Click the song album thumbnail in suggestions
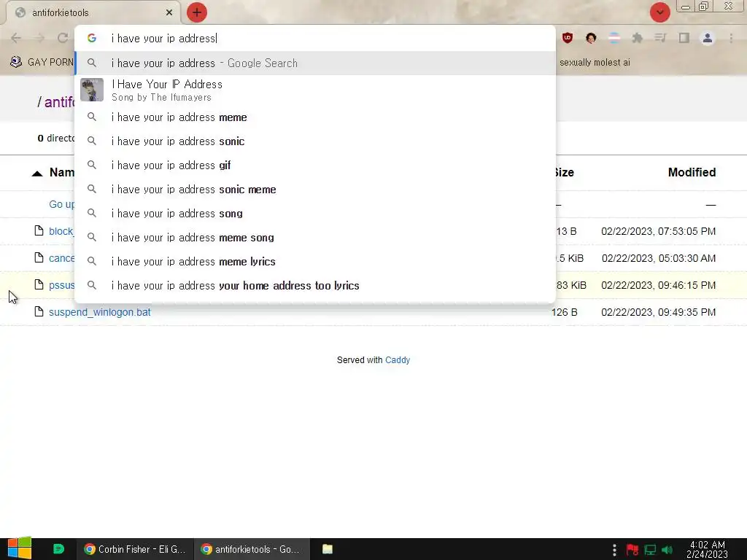747x560 pixels. (x=92, y=90)
